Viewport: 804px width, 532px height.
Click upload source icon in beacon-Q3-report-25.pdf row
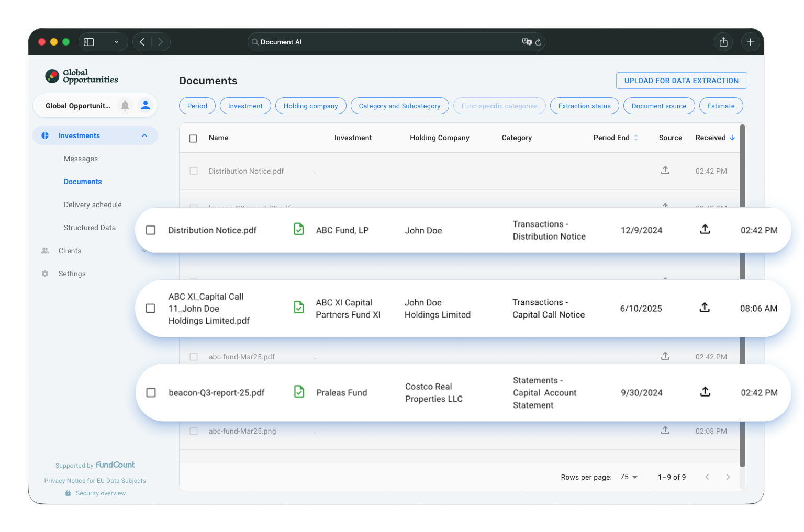(705, 392)
